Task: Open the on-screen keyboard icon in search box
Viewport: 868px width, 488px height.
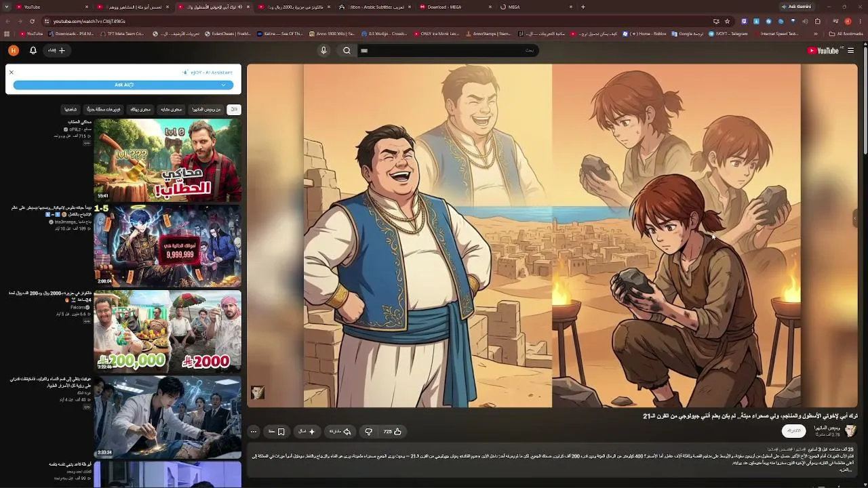Action: 364,50
